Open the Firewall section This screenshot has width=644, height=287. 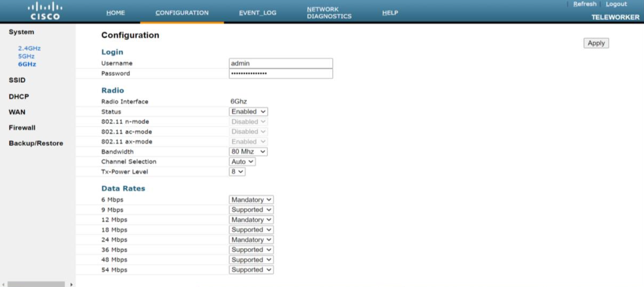coord(22,127)
